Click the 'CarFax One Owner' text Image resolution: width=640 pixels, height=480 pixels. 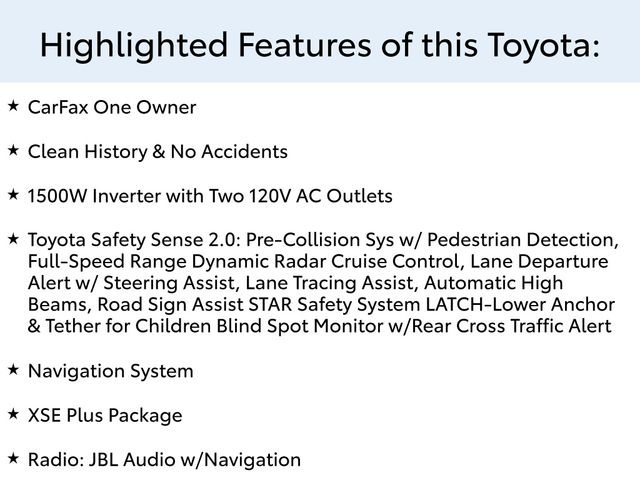tap(112, 107)
